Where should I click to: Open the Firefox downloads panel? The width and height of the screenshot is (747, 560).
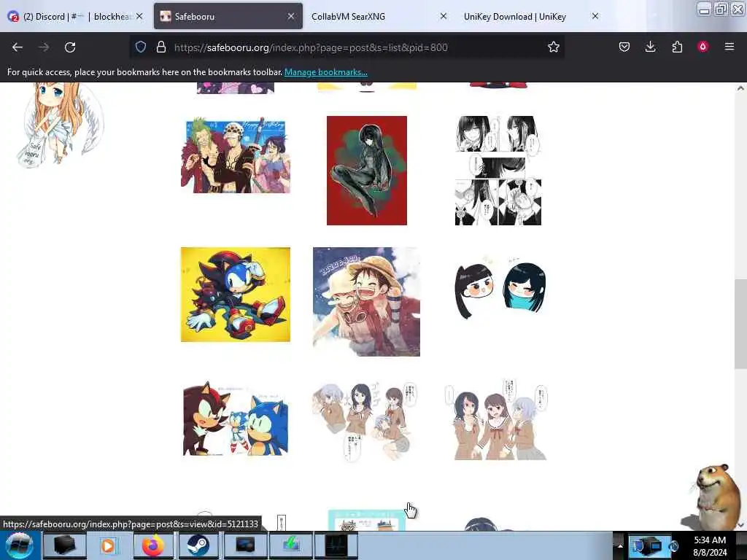tap(650, 47)
